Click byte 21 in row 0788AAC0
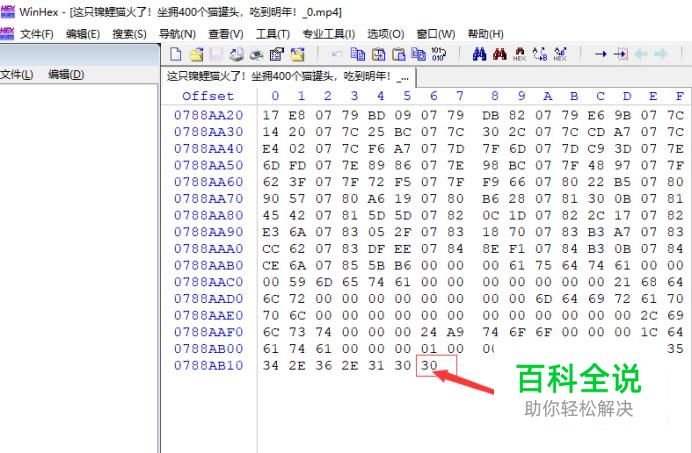Screen dimensions: 692x453 pyautogui.click(x=622, y=282)
